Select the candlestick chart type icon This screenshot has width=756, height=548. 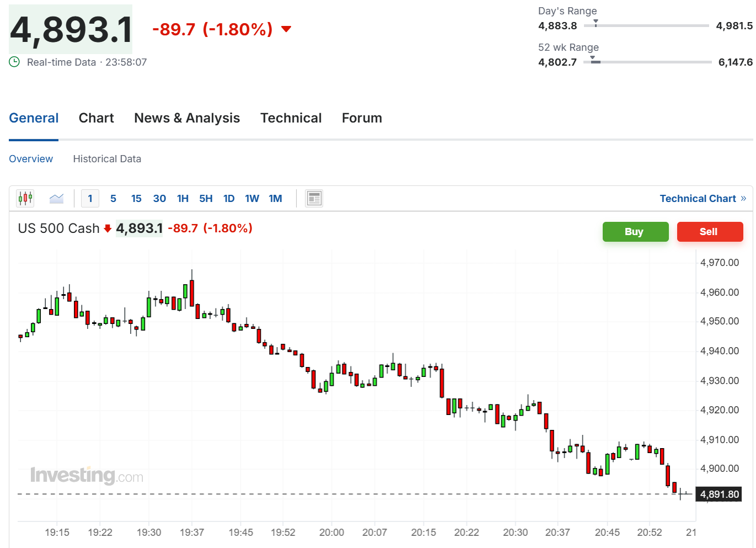[25, 198]
